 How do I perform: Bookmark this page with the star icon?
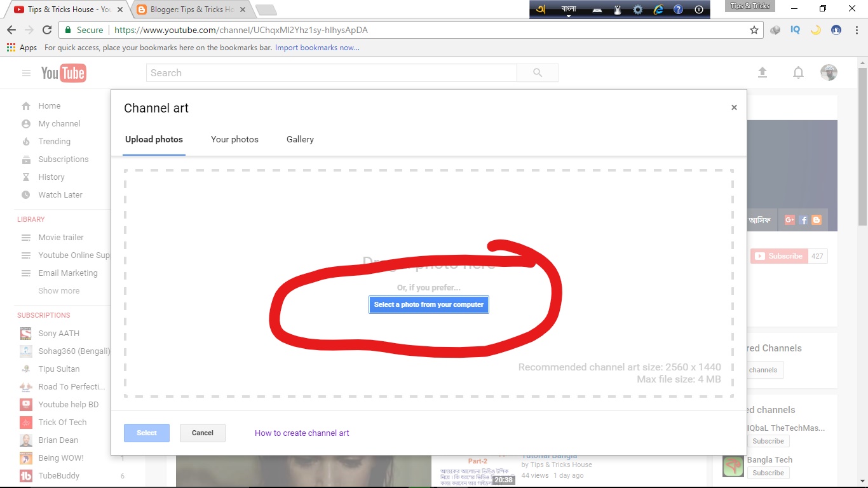coord(754,30)
